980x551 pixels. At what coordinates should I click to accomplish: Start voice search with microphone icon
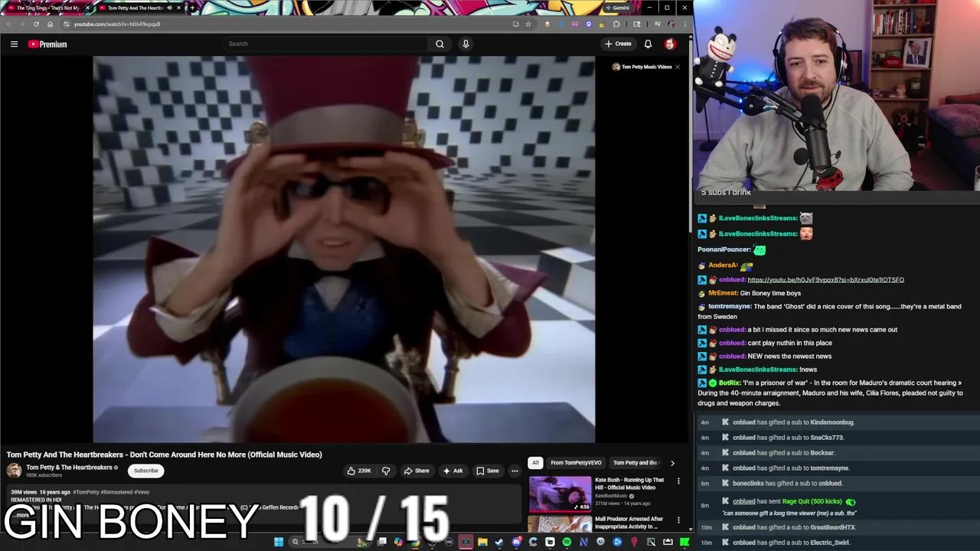[465, 44]
